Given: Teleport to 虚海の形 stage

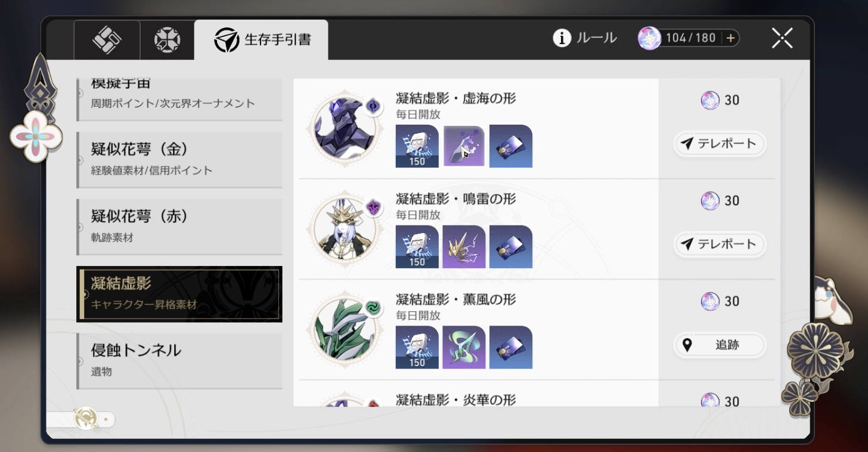Looking at the screenshot, I should 720,144.
